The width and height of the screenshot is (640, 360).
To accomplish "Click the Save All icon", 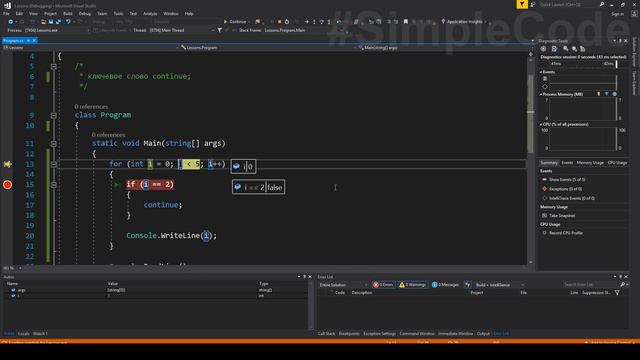I will coord(58,22).
